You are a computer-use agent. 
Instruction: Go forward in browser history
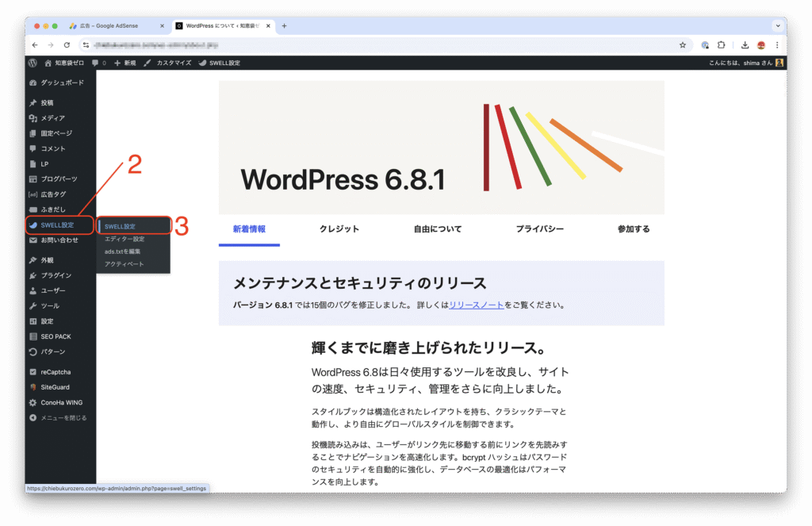51,45
